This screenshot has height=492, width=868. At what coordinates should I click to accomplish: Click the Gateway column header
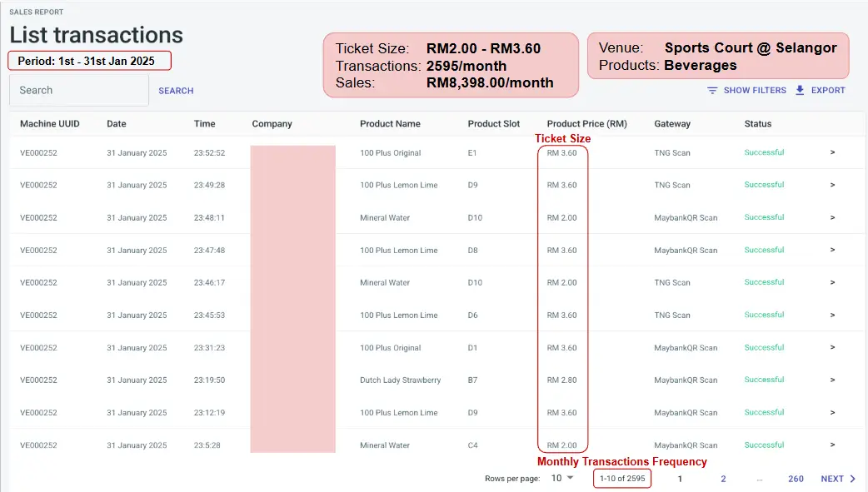click(x=672, y=124)
